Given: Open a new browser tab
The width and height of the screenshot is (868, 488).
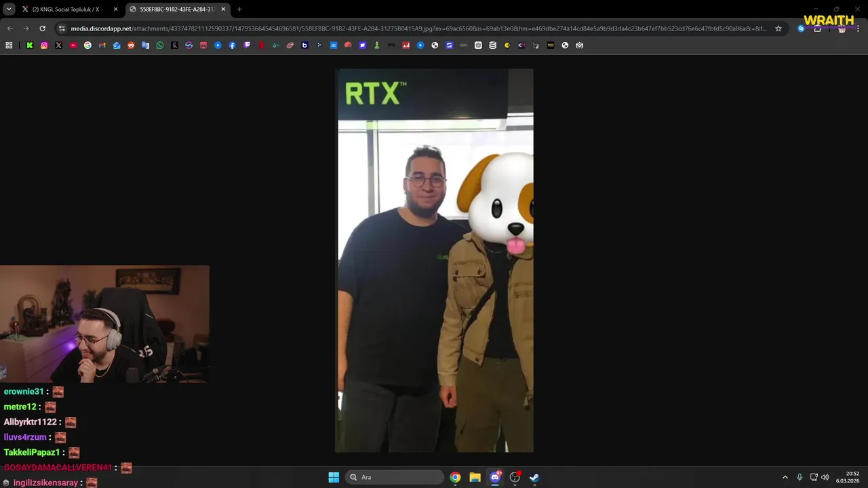Looking at the screenshot, I should [239, 9].
